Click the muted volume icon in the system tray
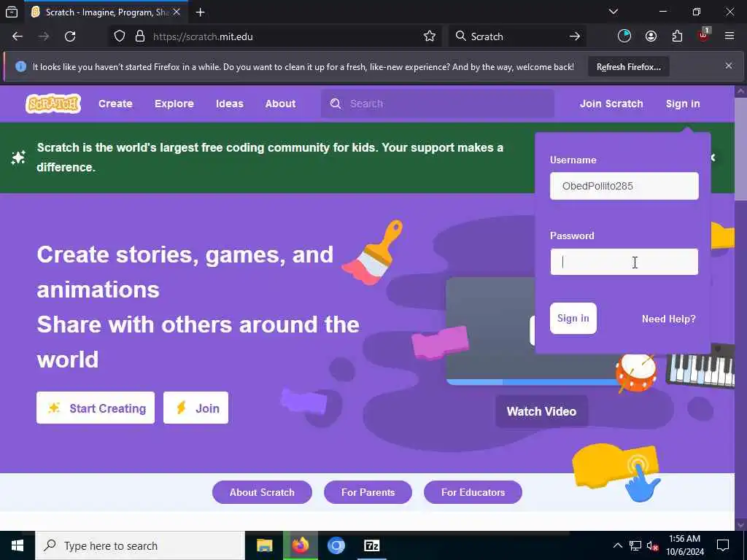This screenshot has width=747, height=560. coord(652,546)
